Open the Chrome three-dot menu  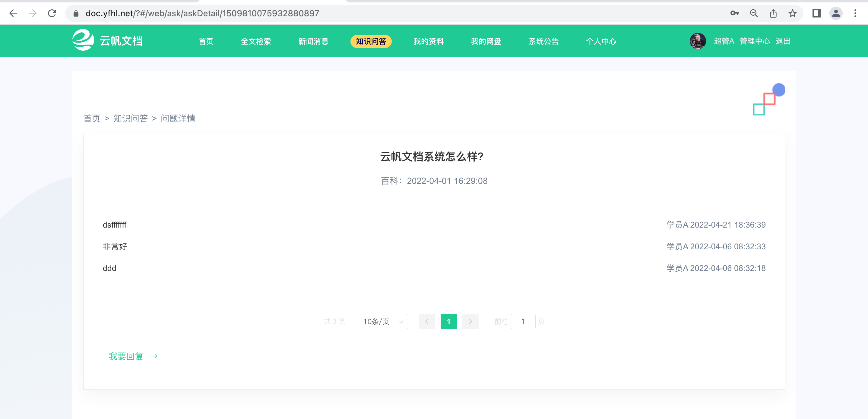click(855, 13)
